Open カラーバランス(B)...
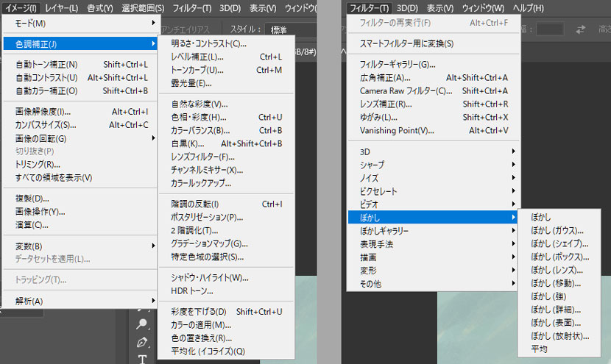611x364 pixels. pos(226,130)
